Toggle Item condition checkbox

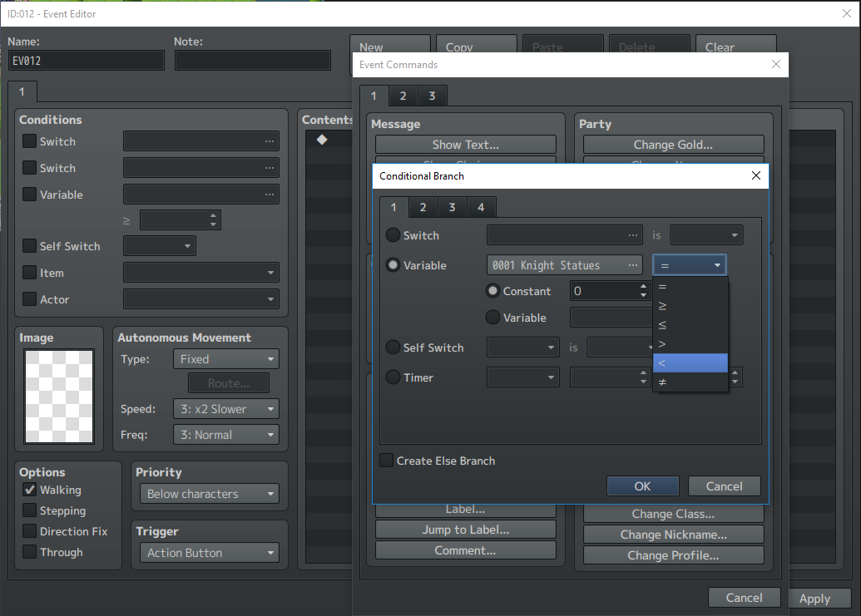29,272
